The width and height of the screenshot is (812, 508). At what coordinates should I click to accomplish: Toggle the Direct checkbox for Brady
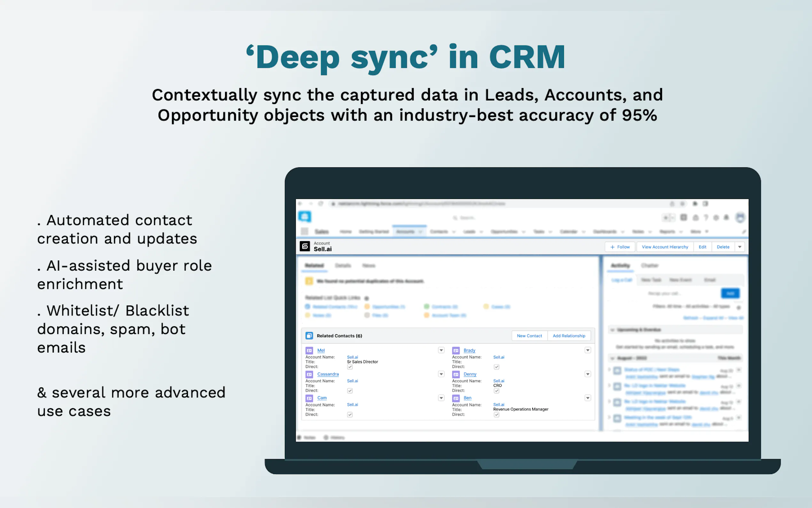[496, 367]
